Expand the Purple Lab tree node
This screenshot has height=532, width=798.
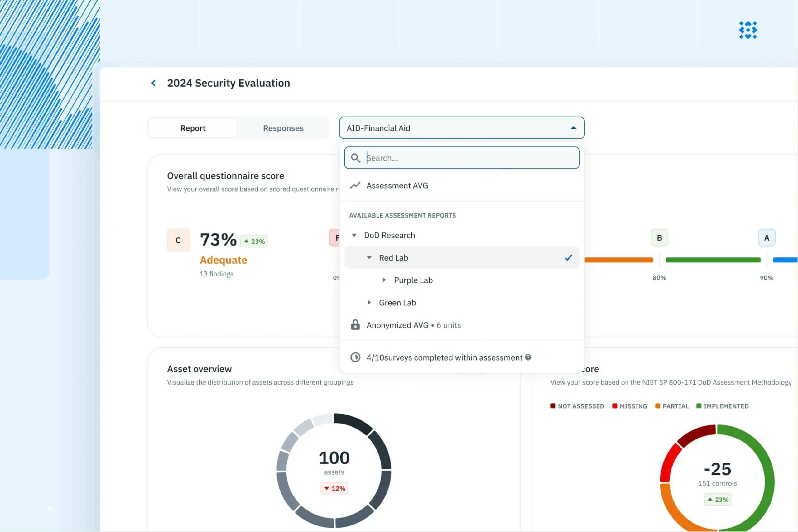click(x=384, y=280)
